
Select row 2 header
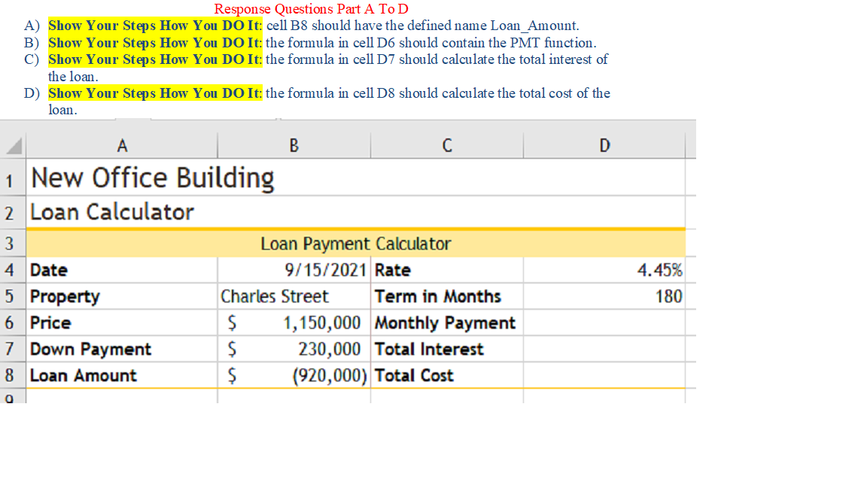click(13, 212)
